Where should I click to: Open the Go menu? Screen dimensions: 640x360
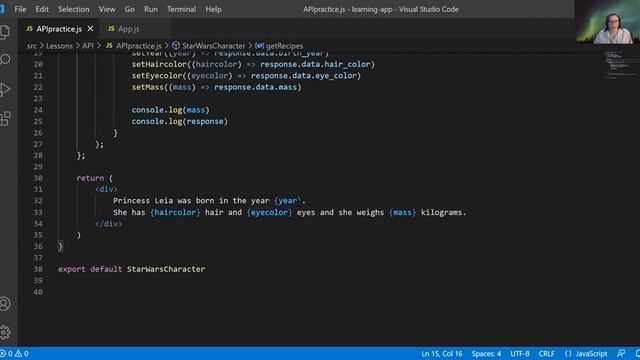coord(129,9)
